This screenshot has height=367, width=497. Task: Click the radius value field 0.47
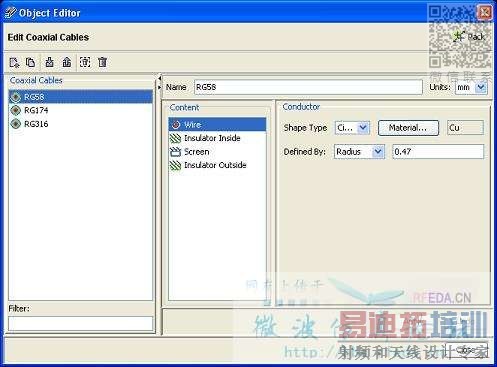click(438, 152)
